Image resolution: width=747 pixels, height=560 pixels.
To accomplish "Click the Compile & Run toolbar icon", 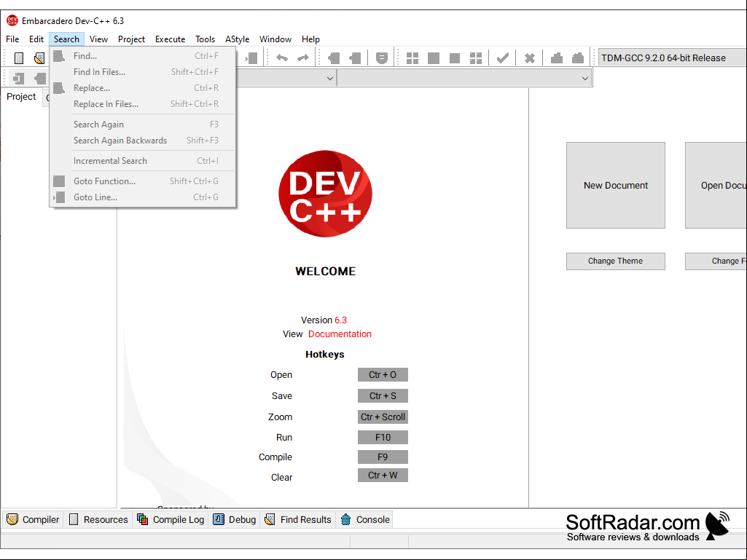I will [455, 58].
